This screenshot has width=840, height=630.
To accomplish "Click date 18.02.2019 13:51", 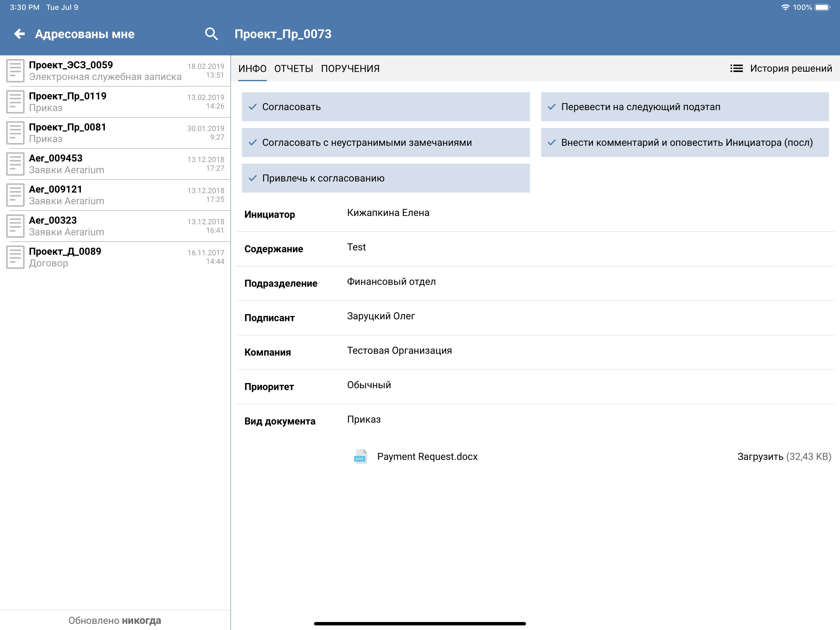I will point(205,71).
